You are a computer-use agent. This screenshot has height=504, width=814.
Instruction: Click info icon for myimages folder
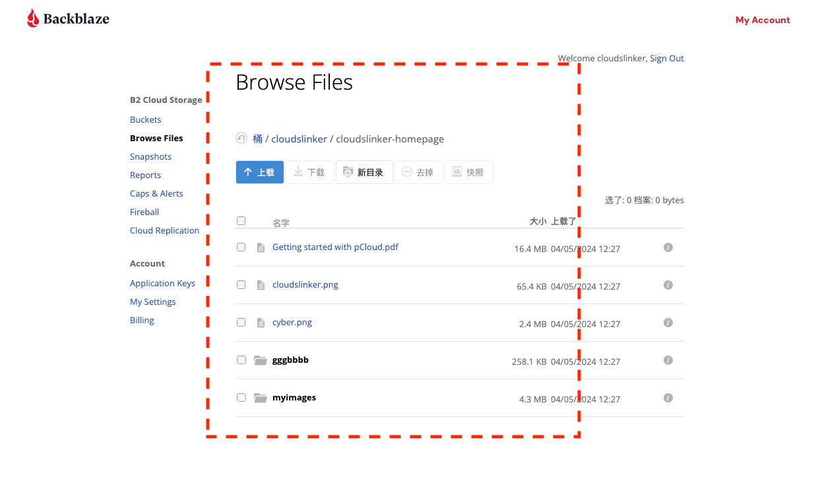(668, 398)
